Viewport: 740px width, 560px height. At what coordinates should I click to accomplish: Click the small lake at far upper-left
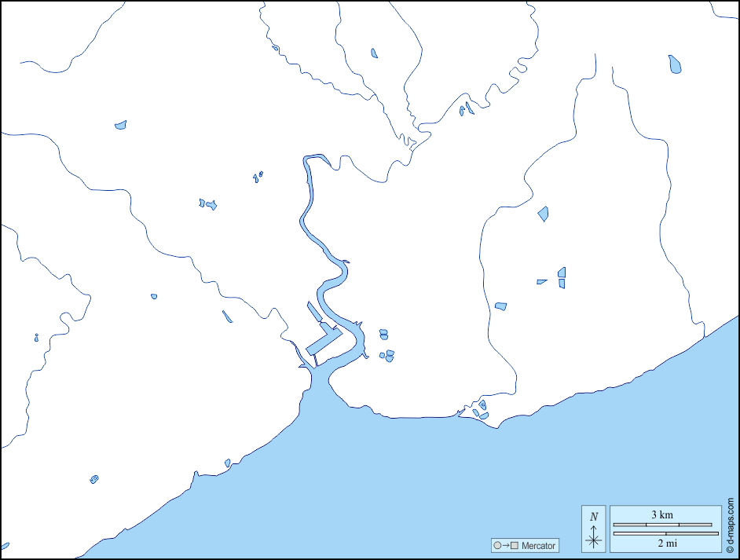[x=120, y=125]
